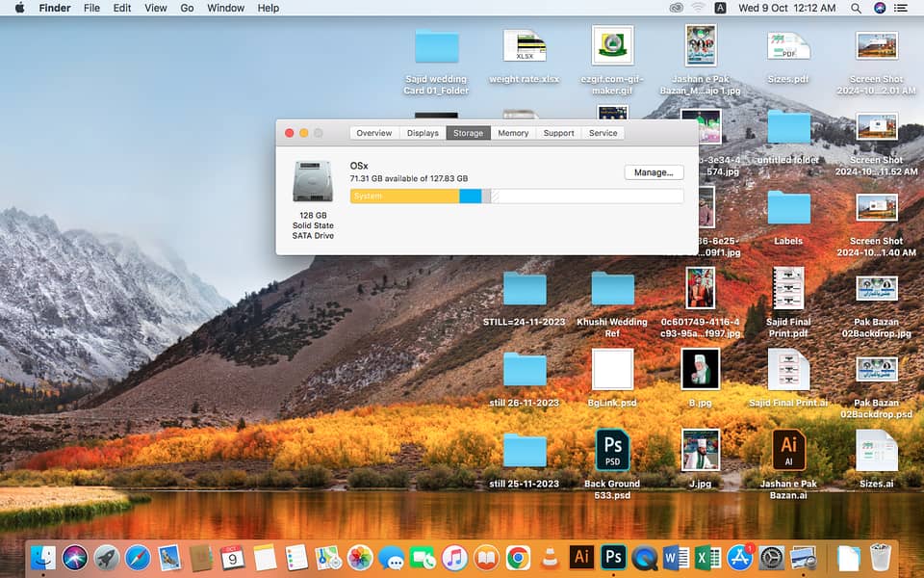Open the Apple menu
The height and width of the screenshot is (578, 924).
[19, 8]
